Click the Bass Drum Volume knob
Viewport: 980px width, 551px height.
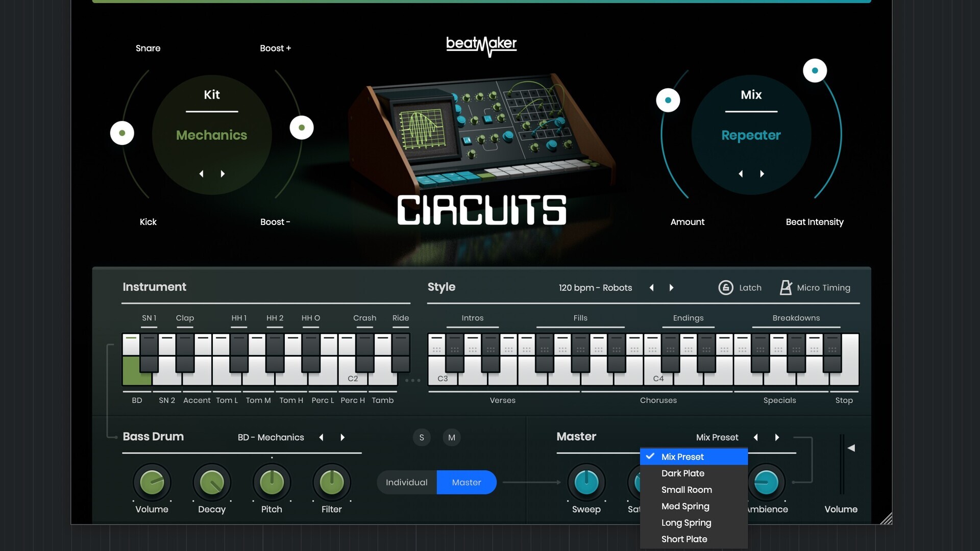click(x=152, y=482)
